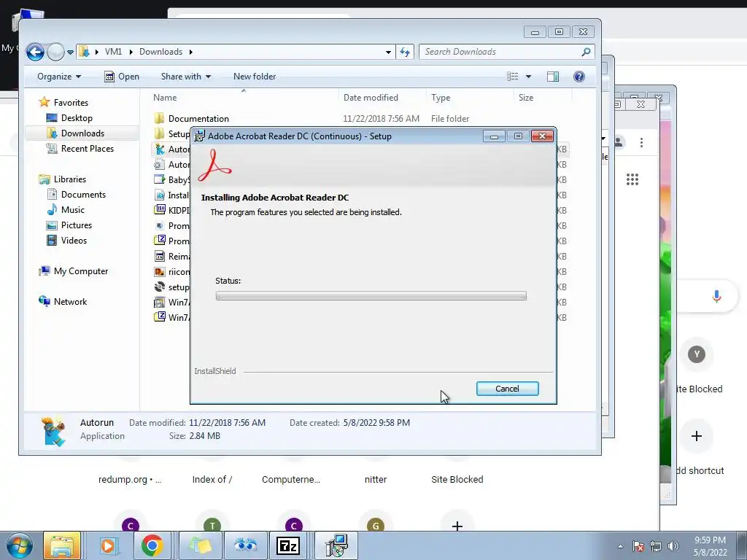Expand the view options dropdown arrow
The width and height of the screenshot is (747, 560).
(x=528, y=77)
